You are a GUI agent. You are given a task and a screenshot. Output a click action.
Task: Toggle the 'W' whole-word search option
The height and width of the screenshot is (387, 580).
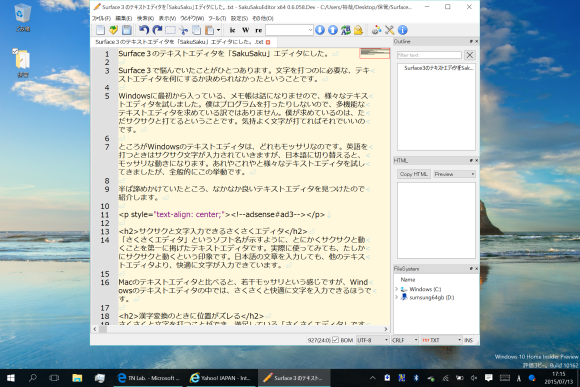click(246, 30)
